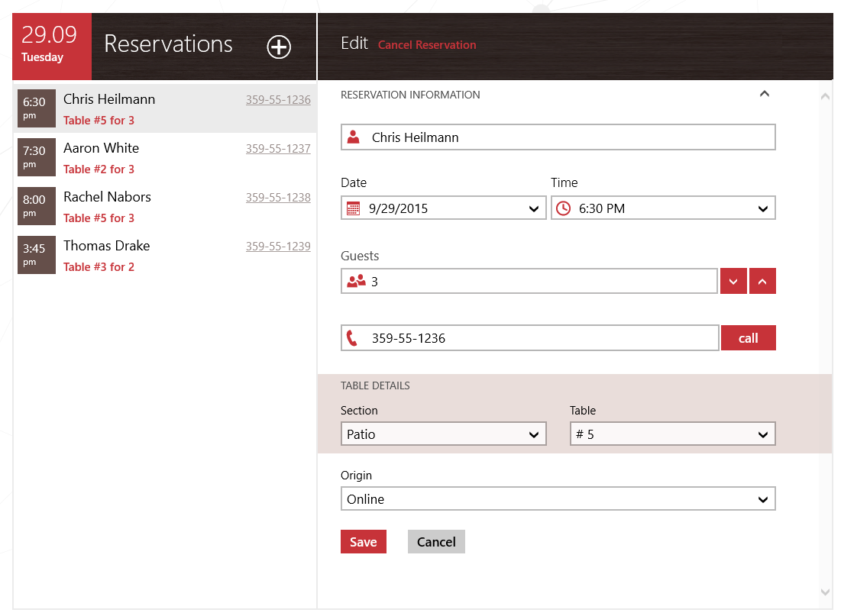Click the phone handset icon
The width and height of the screenshot is (841, 616).
[352, 337]
